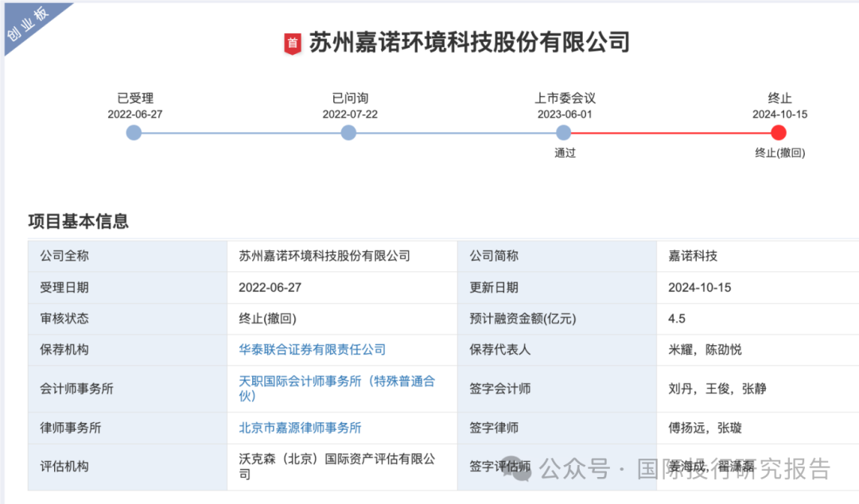Click the 评估机构 label cell
This screenshot has width=859, height=504.
coord(127,467)
